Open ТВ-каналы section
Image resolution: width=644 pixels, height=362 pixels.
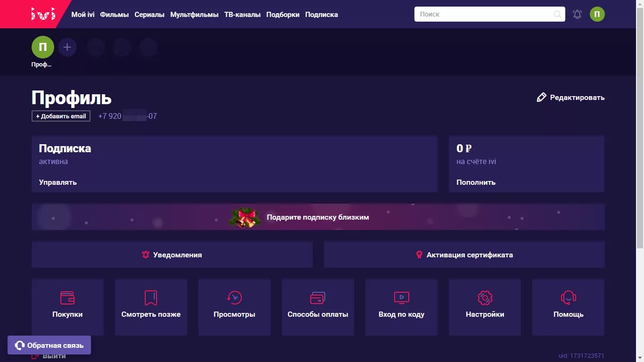point(242,15)
